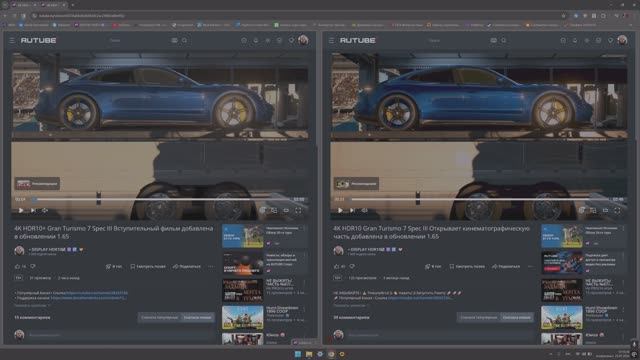The width and height of the screenshot is (640, 360).
Task: Click 'В топ' under the right video
Action: click(433, 267)
